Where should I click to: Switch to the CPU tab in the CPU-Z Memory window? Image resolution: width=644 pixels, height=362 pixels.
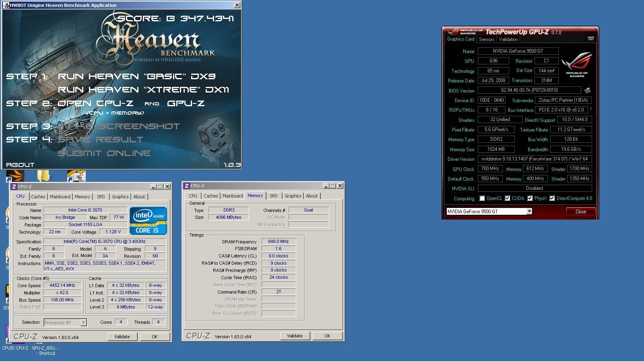click(193, 196)
